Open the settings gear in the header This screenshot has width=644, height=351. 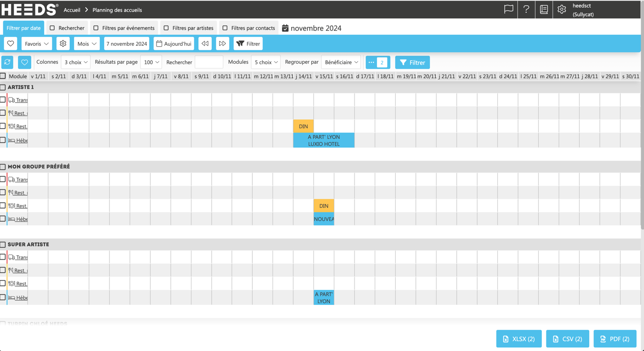click(561, 9)
